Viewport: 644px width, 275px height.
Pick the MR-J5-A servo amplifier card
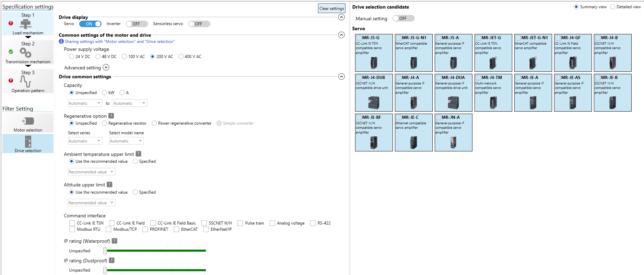tap(453, 53)
